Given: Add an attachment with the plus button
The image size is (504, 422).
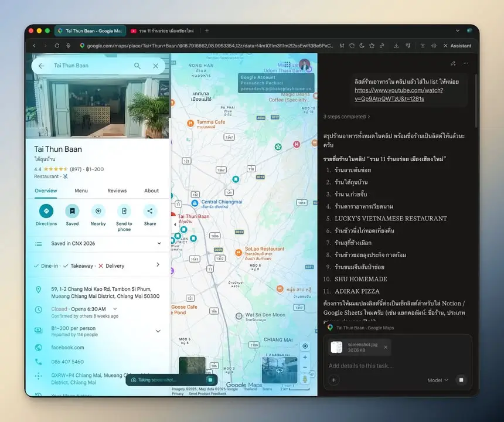Looking at the screenshot, I should coord(333,380).
